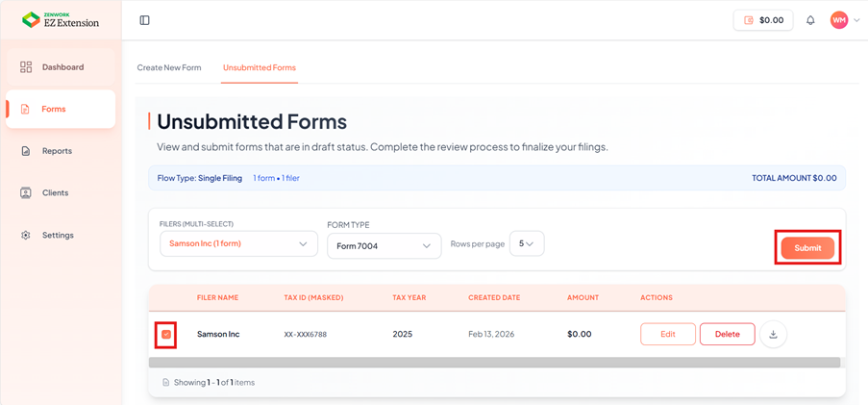The image size is (868, 405).
Task: Expand the Filers multi-select dropdown
Action: [x=238, y=244]
